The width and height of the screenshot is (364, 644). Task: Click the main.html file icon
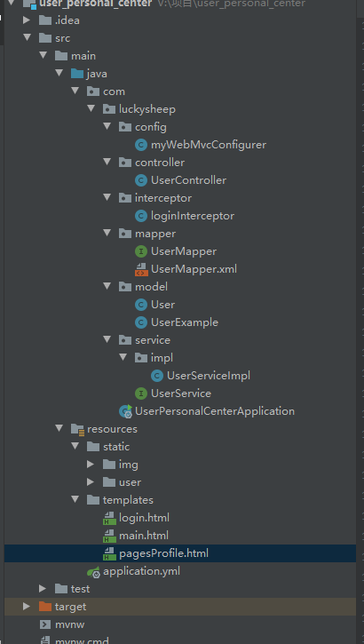coord(109,536)
